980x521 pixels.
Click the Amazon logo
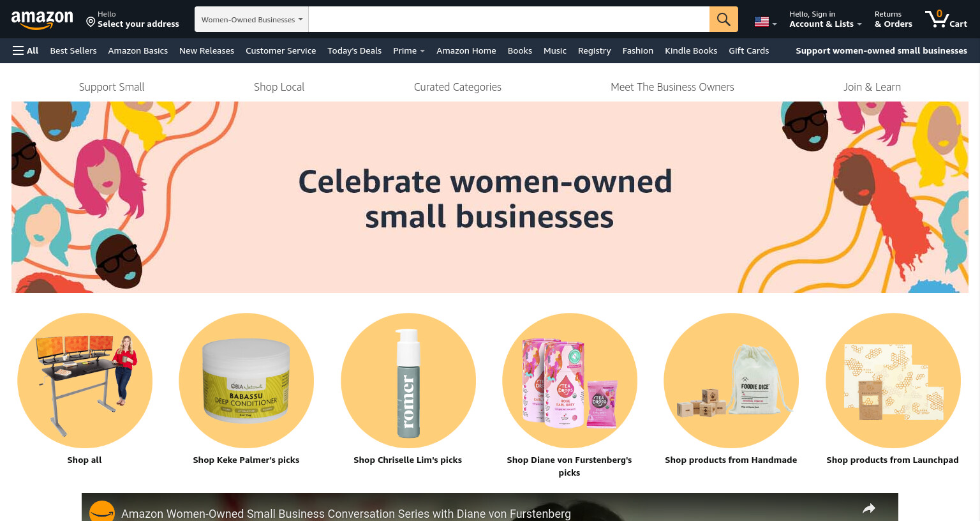(42, 20)
